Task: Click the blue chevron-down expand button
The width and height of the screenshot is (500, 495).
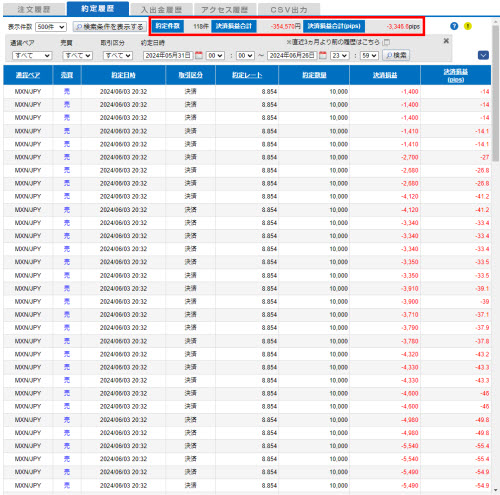Action: 483,55
